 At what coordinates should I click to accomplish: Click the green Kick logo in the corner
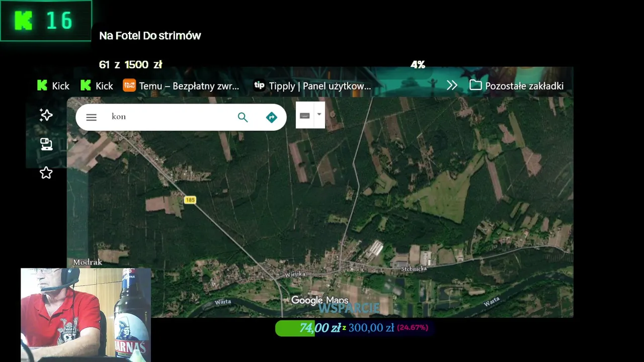pyautogui.click(x=23, y=21)
